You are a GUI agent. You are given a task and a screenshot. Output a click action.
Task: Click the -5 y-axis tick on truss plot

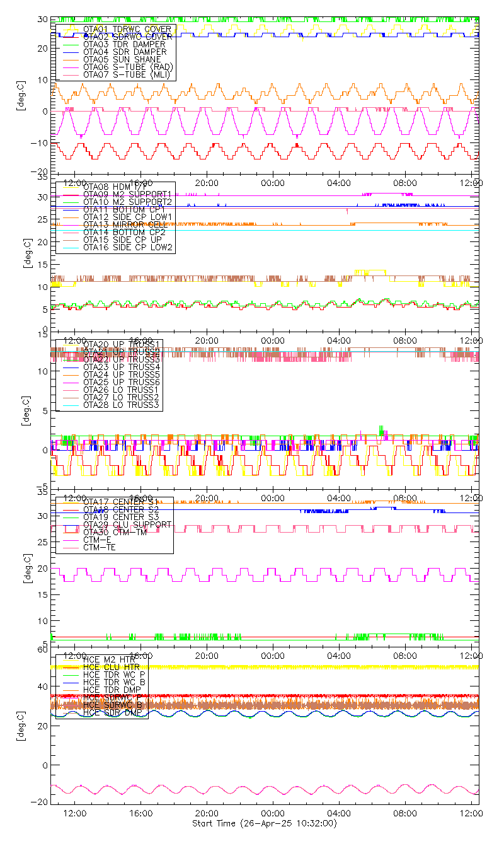[x=43, y=486]
